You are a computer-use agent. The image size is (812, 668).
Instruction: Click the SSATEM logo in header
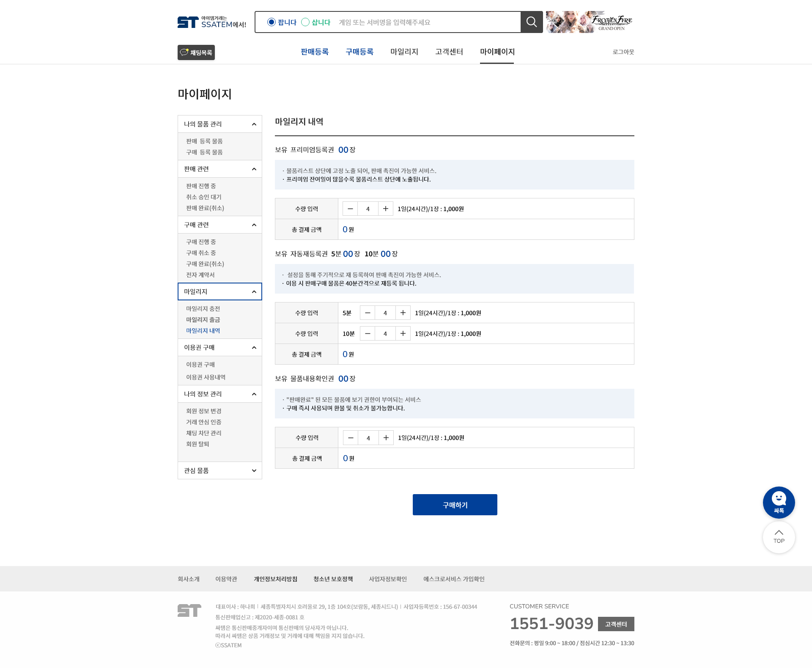212,22
